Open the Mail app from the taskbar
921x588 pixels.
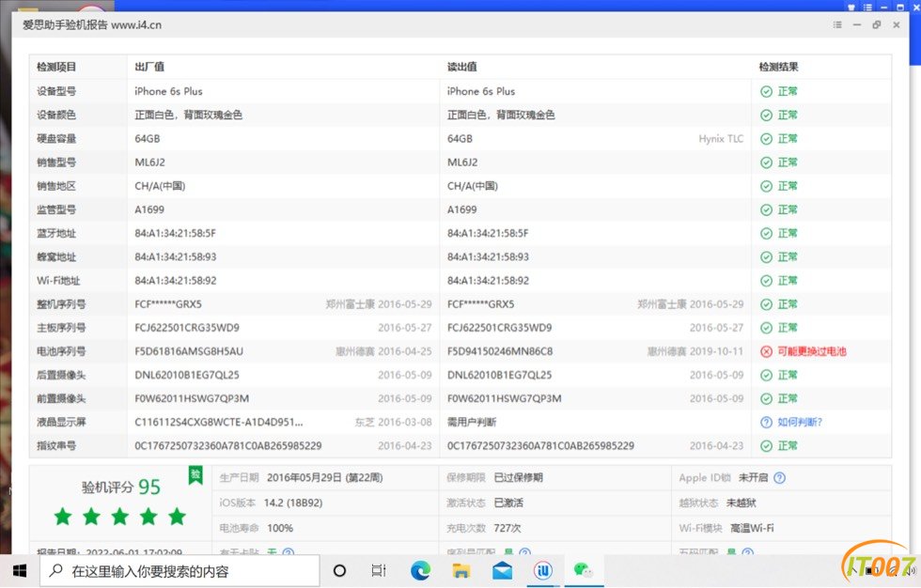(502, 570)
